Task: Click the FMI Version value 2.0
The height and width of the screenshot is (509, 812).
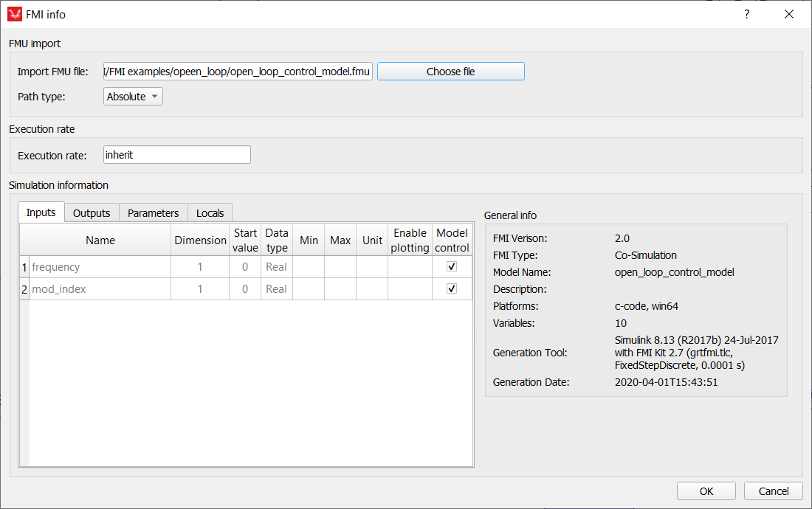Action: pyautogui.click(x=622, y=238)
